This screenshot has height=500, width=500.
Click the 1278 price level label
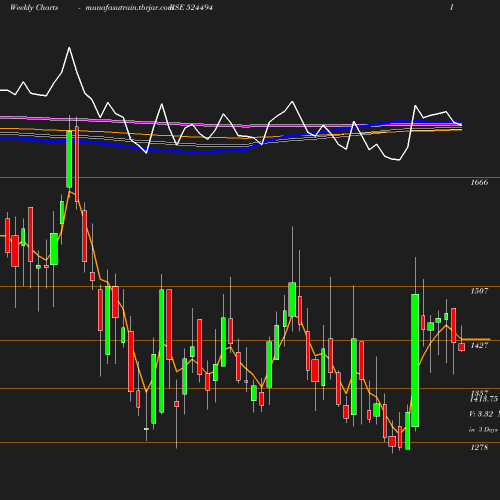pyautogui.click(x=479, y=447)
